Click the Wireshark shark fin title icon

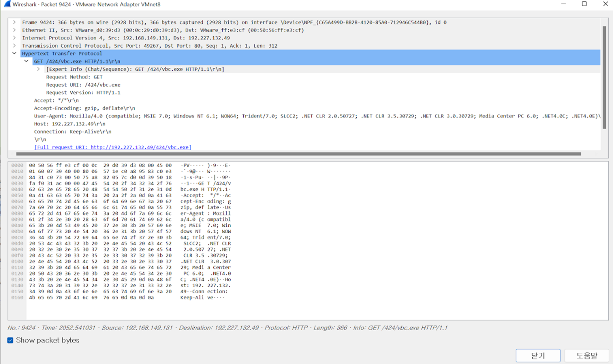pos(7,4)
